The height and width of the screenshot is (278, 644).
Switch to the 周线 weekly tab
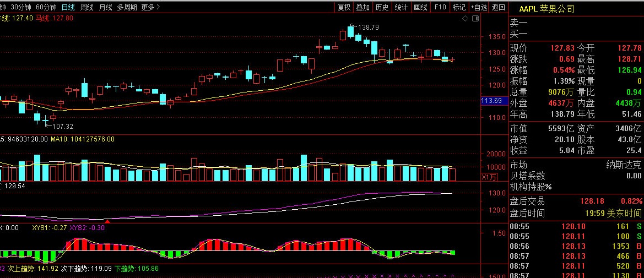pyautogui.click(x=86, y=7)
